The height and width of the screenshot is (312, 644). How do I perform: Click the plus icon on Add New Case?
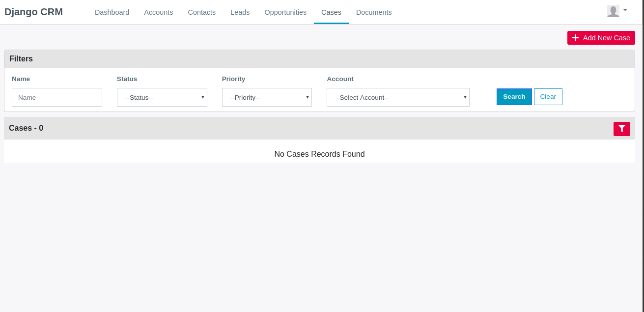point(576,38)
